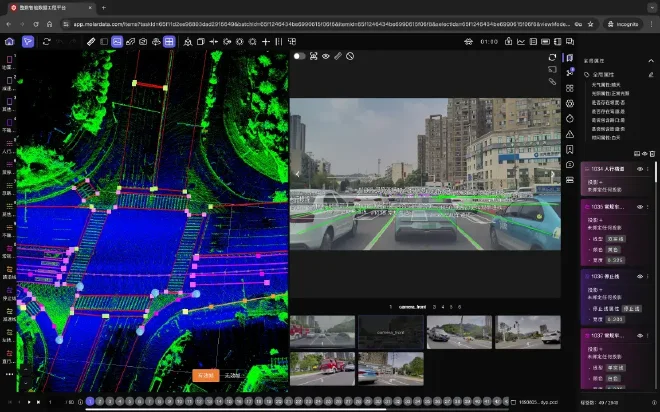The image size is (660, 412).
Task: Select the pointer selection tool
Action: pyautogui.click(x=28, y=42)
